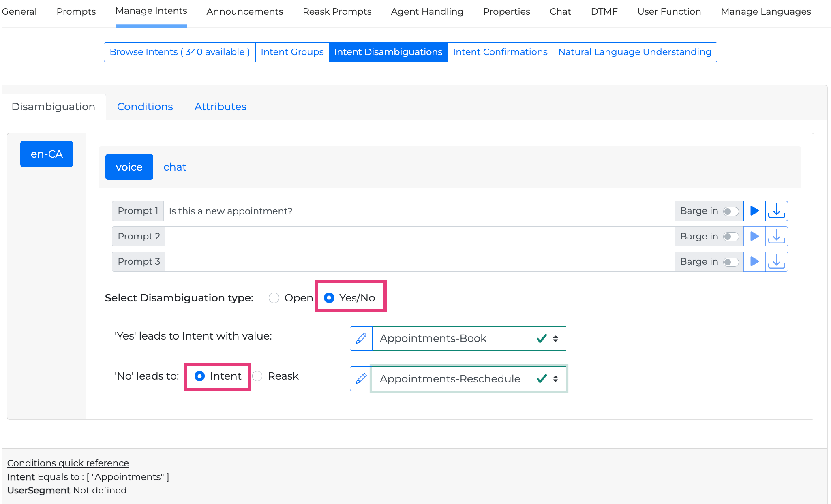
Task: Play Prompt 1 audio
Action: tap(754, 211)
